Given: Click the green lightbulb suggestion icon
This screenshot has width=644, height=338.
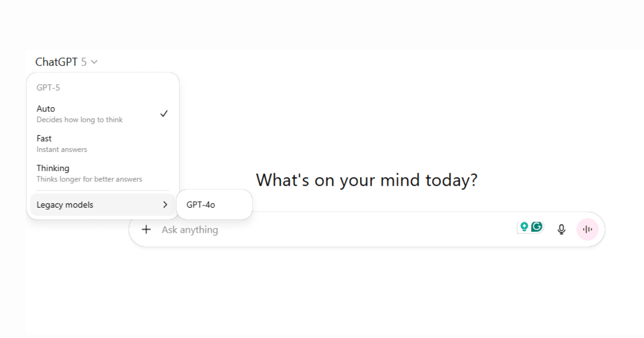Looking at the screenshot, I should click(x=524, y=226).
